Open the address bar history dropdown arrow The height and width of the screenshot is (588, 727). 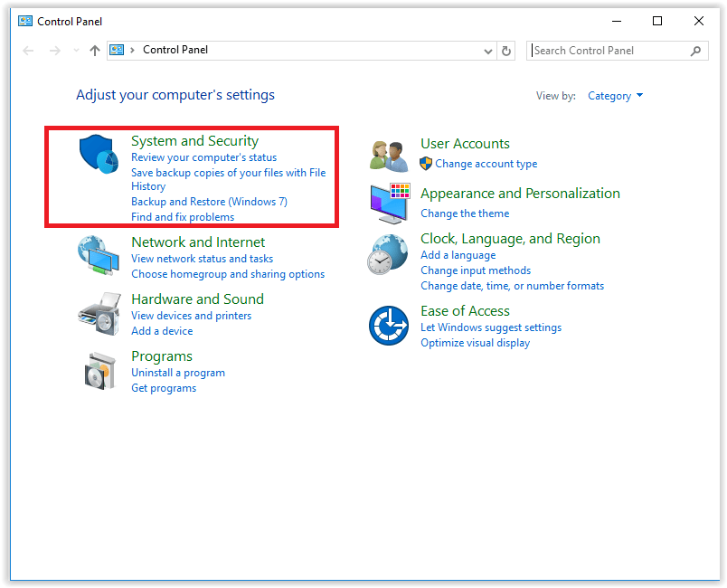pos(488,51)
